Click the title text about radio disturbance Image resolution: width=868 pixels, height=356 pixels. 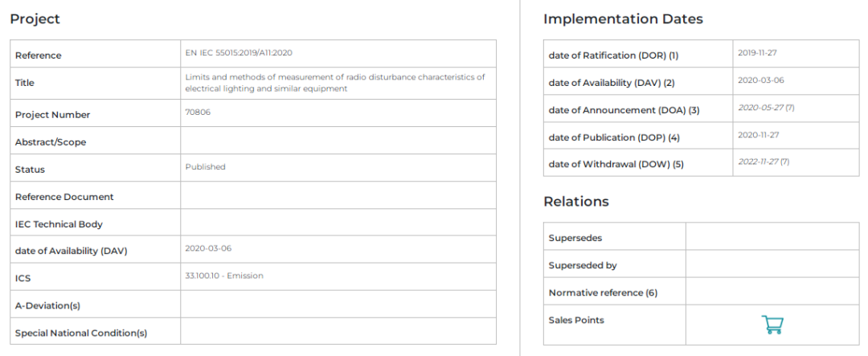[334, 83]
